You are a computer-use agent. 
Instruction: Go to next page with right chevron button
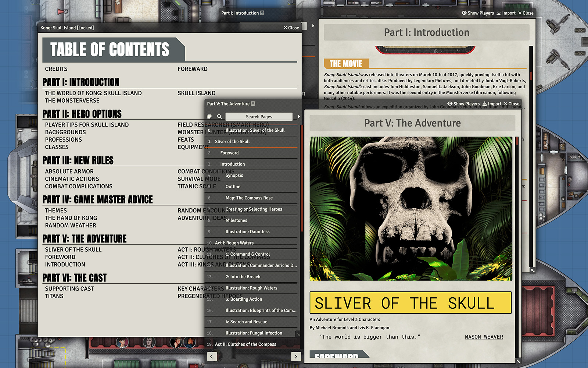(296, 356)
